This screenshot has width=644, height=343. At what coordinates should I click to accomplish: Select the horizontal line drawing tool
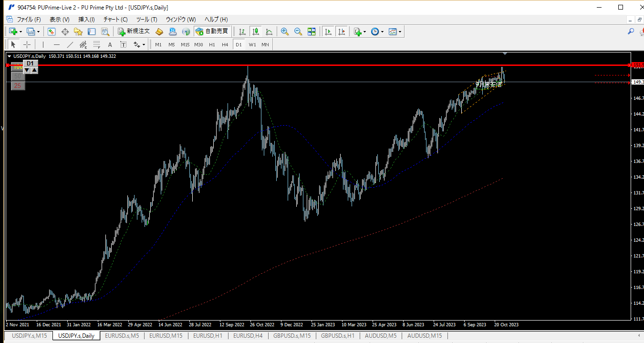[57, 44]
